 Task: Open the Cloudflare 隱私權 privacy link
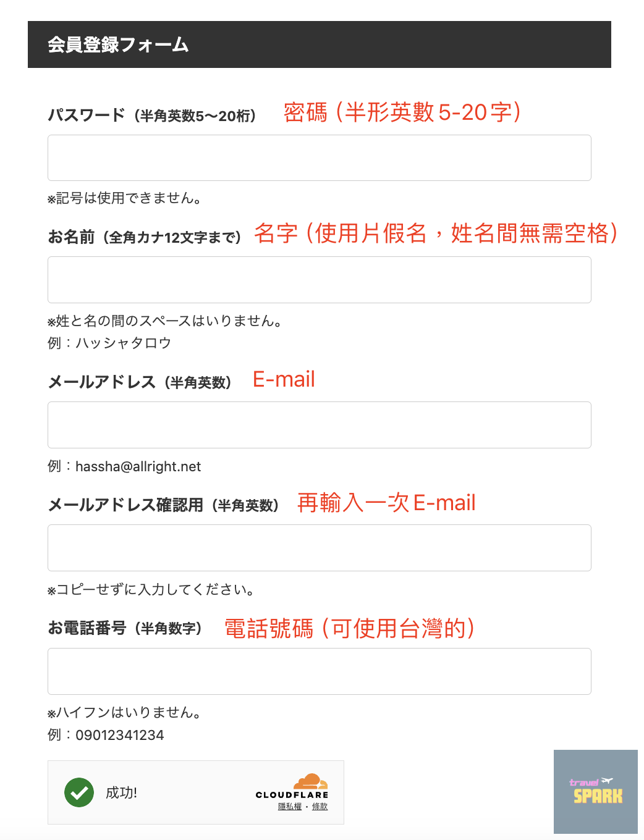(x=290, y=807)
